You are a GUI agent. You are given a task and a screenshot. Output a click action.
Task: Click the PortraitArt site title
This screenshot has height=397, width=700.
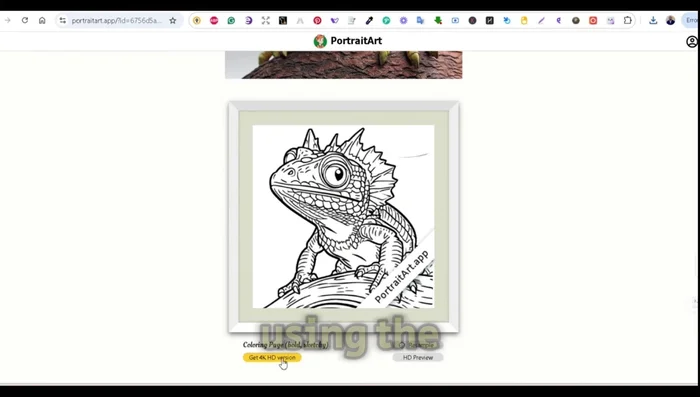(x=356, y=41)
